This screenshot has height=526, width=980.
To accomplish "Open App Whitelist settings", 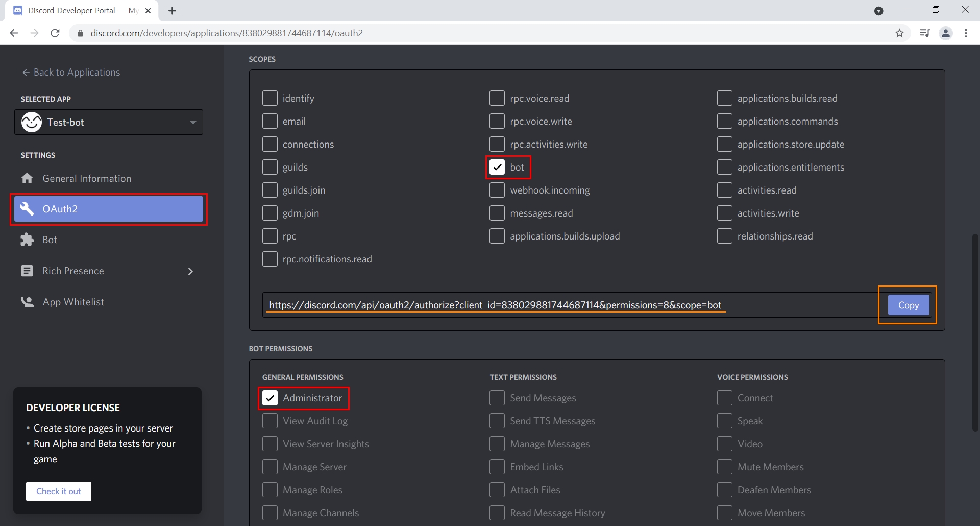I will 109,302.
